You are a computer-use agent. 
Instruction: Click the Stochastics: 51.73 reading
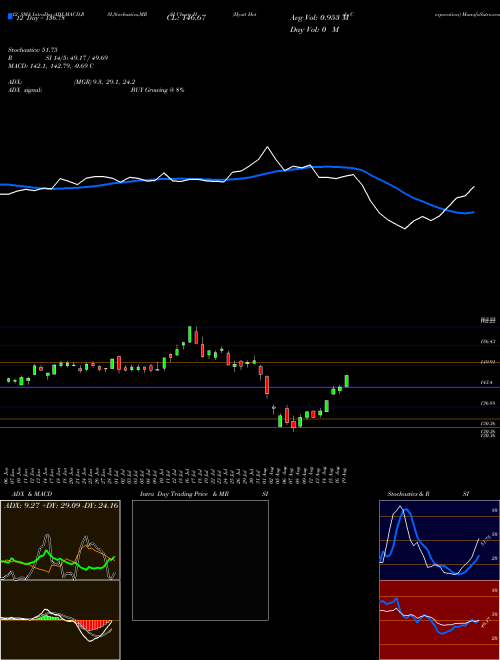point(32,50)
